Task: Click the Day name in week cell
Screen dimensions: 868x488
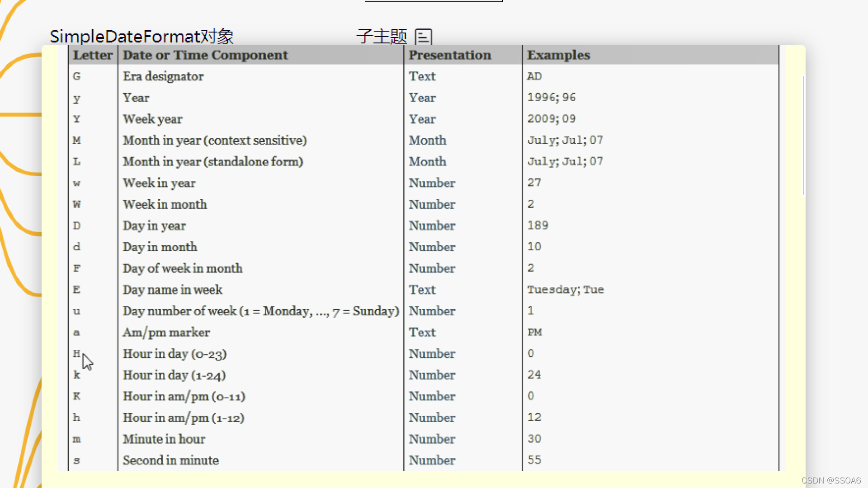Action: (x=173, y=290)
